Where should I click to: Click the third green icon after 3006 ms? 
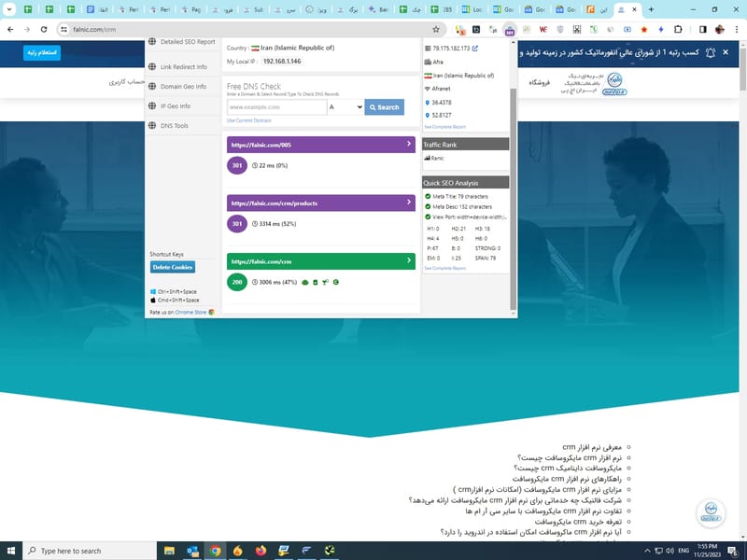pos(325,283)
